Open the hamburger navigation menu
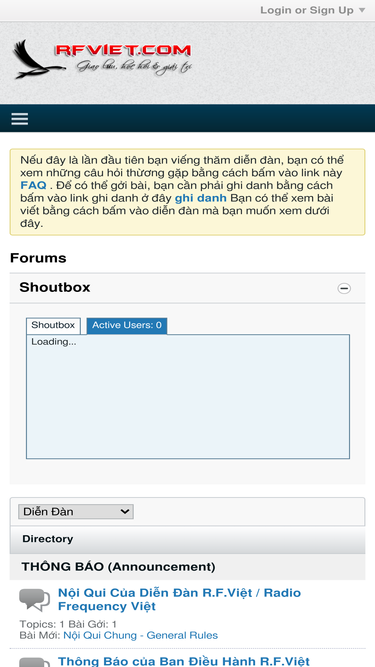 [x=20, y=119]
